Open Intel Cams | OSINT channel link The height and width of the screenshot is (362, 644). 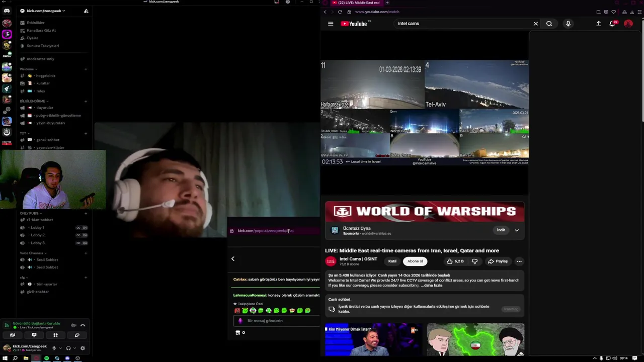click(x=358, y=259)
